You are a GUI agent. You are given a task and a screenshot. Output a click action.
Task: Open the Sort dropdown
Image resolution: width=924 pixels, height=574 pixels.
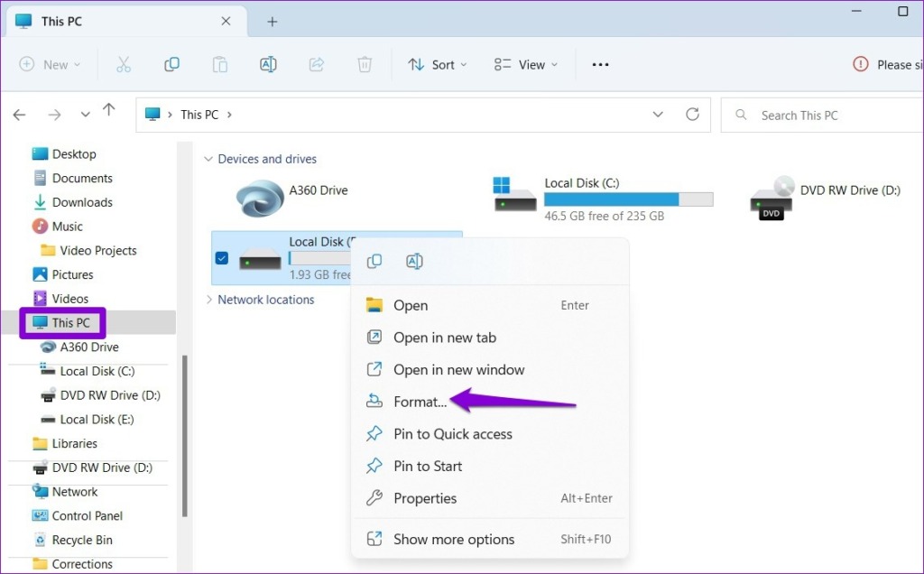pos(437,64)
